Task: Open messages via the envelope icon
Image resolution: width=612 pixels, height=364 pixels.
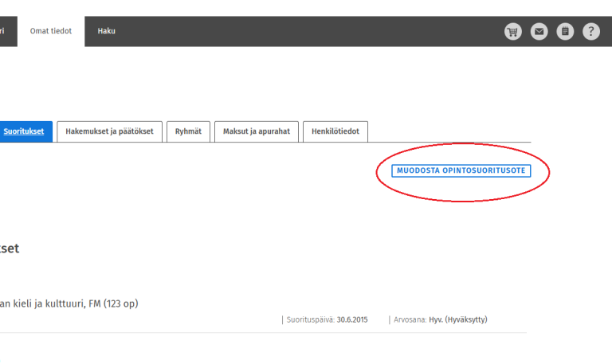Action: [539, 32]
